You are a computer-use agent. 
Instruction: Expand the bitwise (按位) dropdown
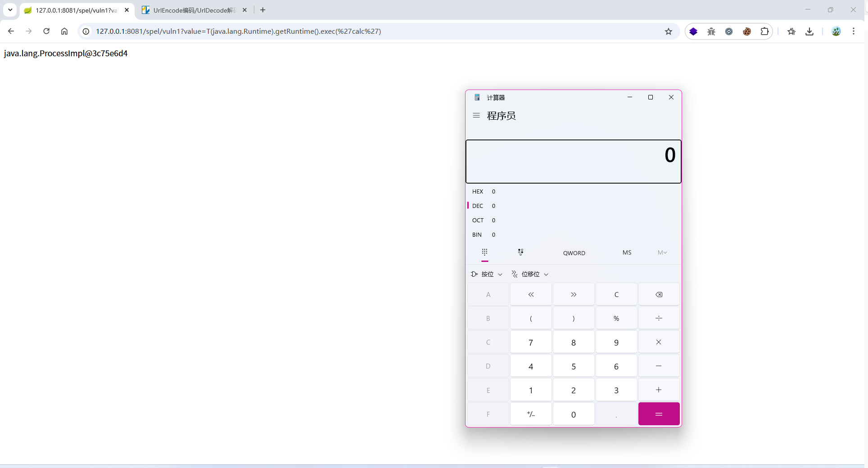pyautogui.click(x=487, y=274)
